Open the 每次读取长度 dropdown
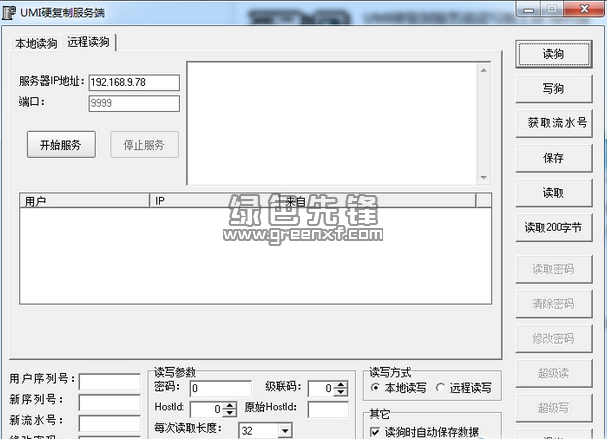This screenshot has height=439, width=607. coord(284,430)
